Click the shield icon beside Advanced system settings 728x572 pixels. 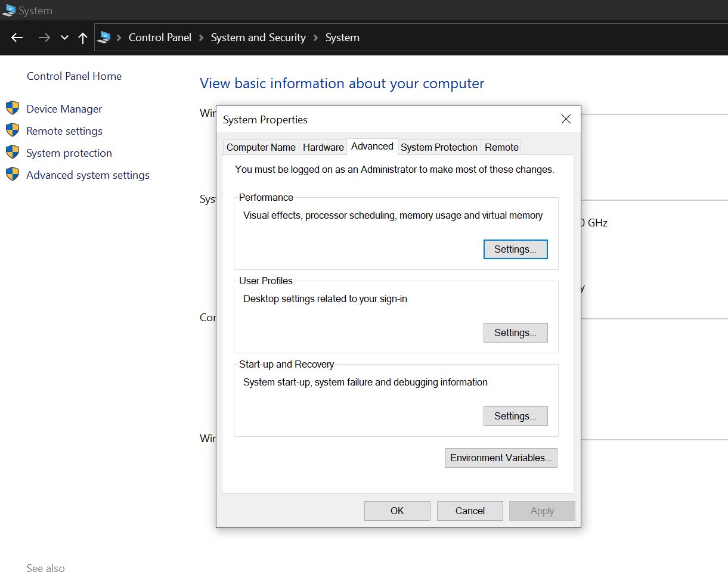(x=14, y=175)
